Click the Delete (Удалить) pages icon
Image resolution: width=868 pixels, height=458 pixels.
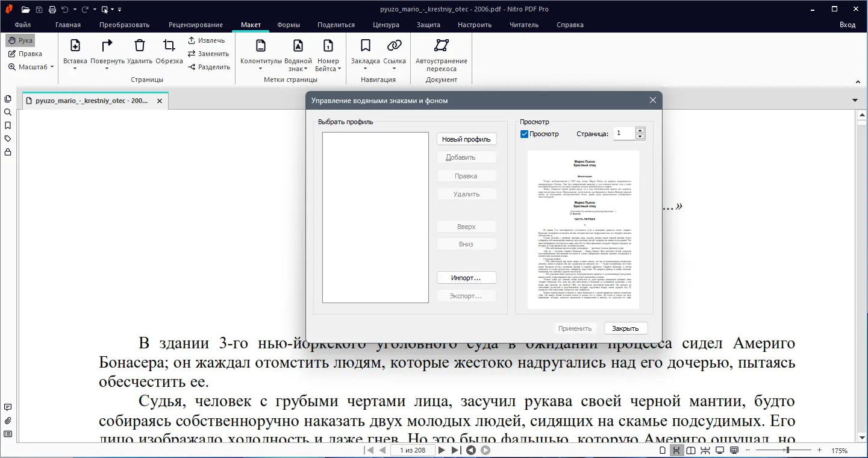pos(140,46)
